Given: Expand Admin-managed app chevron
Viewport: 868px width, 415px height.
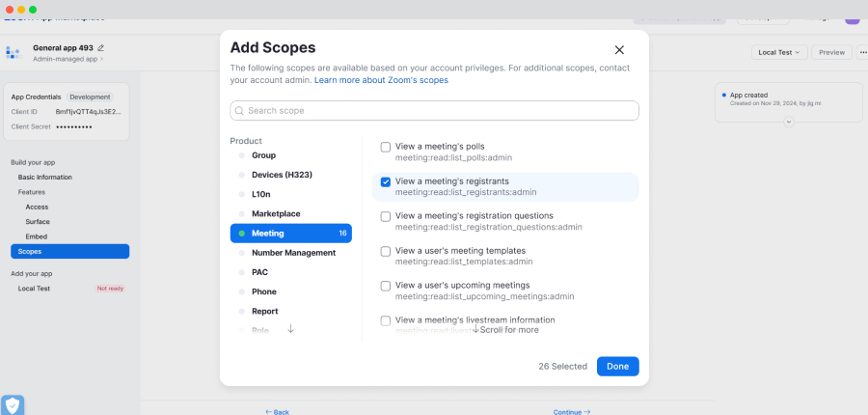Looking at the screenshot, I should [x=101, y=59].
